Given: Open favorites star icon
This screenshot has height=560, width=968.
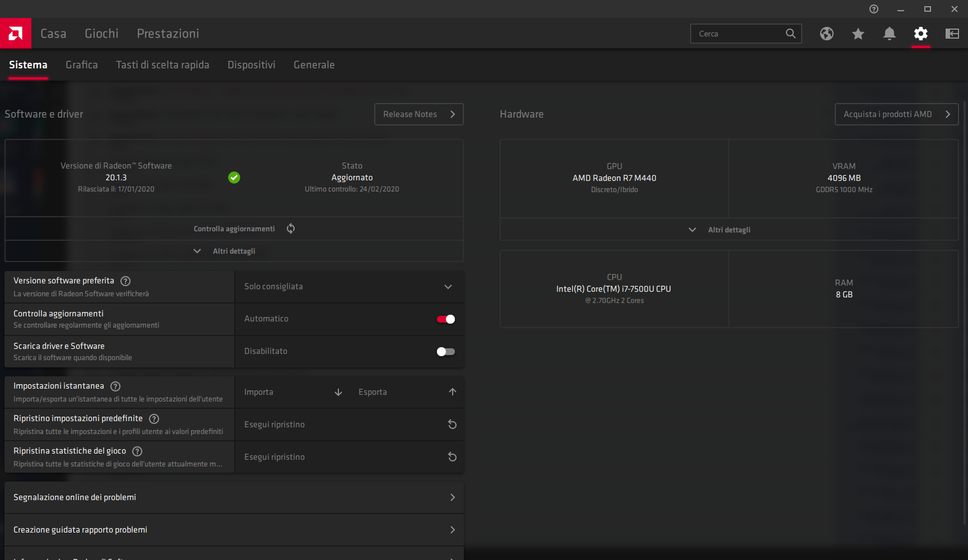Looking at the screenshot, I should click(858, 34).
